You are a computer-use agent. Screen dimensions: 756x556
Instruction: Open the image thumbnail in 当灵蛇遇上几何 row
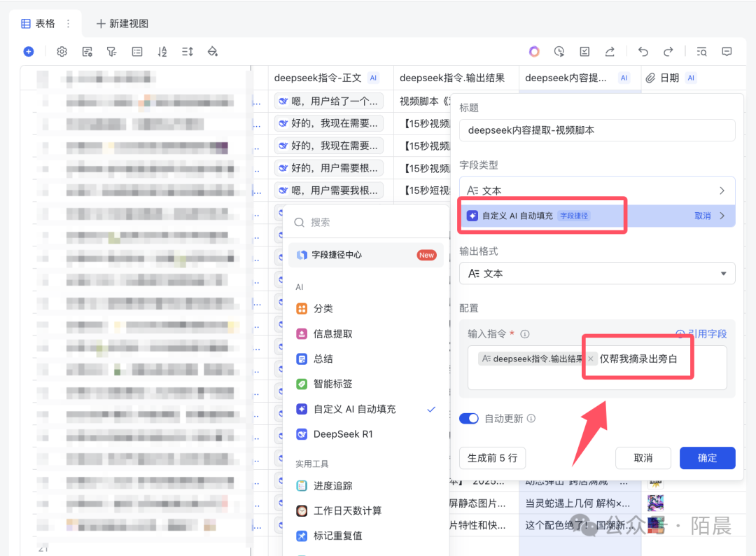point(656,503)
